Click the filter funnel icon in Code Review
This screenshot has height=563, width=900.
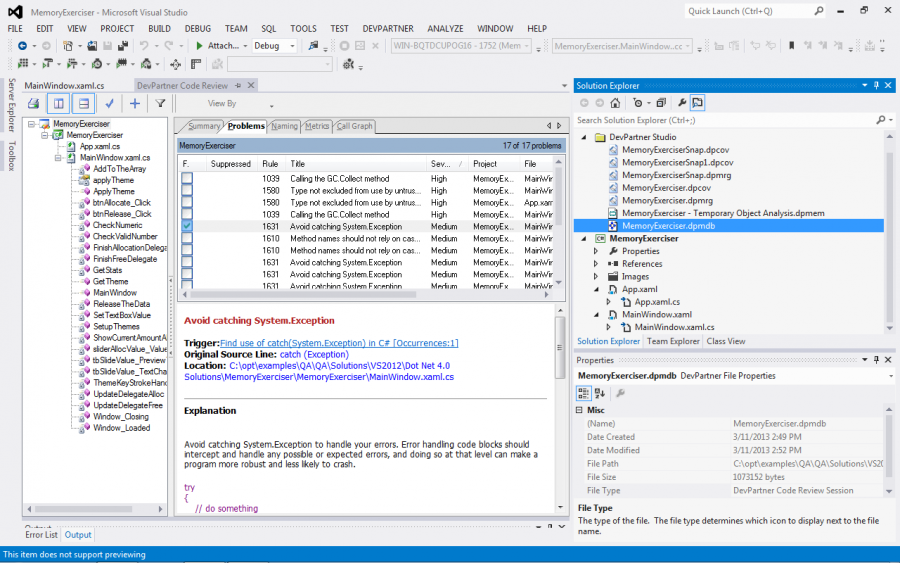[x=160, y=104]
